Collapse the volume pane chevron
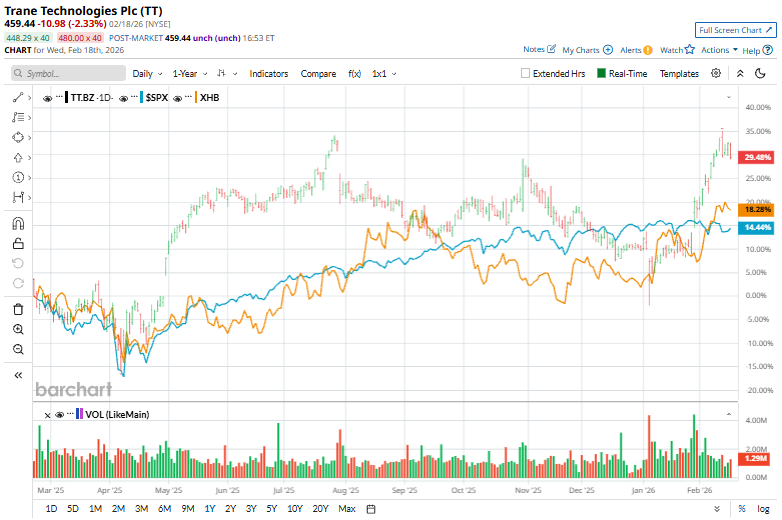Viewport: 782px width, 520px height. (x=729, y=414)
